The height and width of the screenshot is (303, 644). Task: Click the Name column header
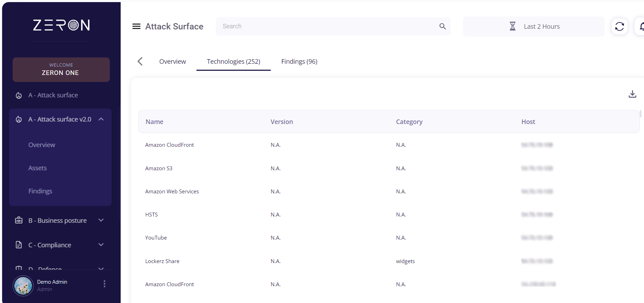pyautogui.click(x=155, y=122)
